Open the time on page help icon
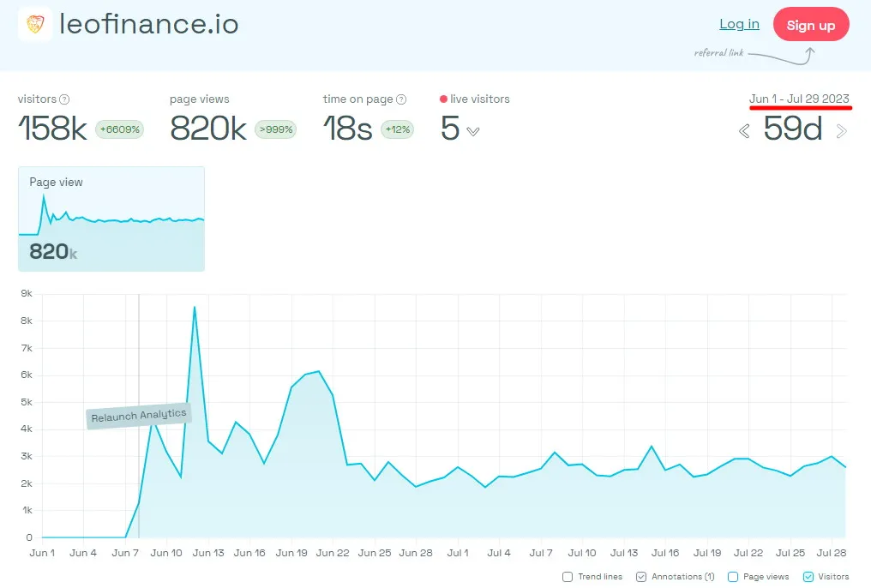The width and height of the screenshot is (871, 588). (401, 99)
